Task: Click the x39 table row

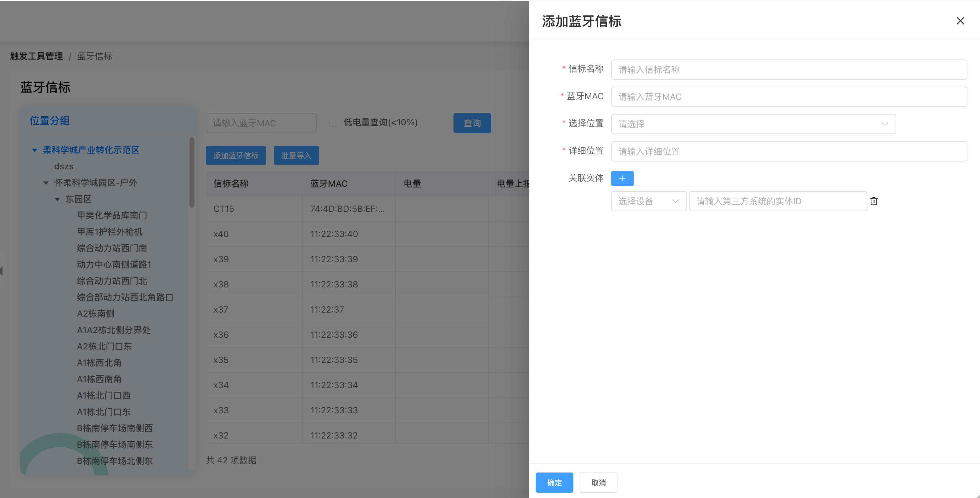Action: tap(368, 259)
